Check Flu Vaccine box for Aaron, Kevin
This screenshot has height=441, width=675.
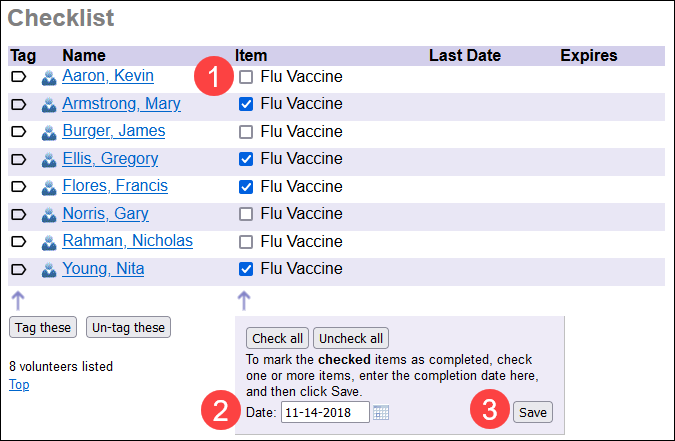pyautogui.click(x=246, y=77)
